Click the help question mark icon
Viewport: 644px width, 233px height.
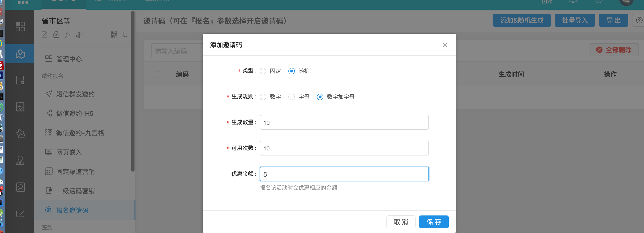click(x=639, y=20)
